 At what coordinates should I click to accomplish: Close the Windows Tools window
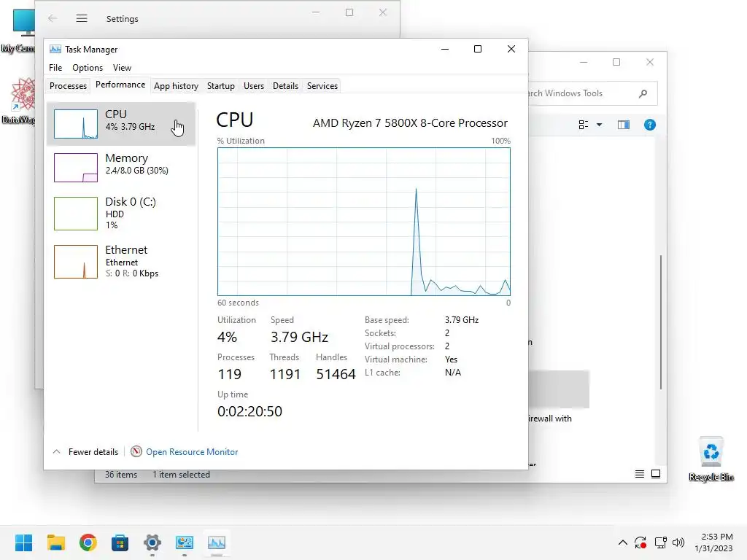point(650,62)
